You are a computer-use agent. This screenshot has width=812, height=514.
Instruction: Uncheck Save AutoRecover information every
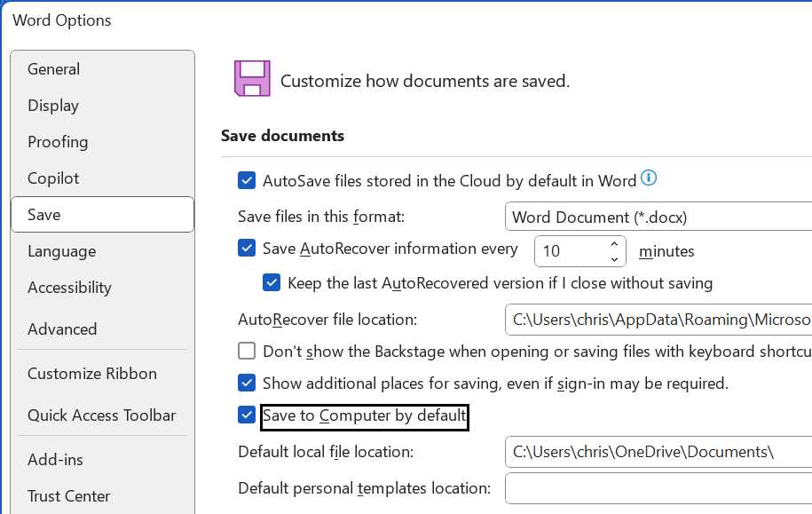[x=247, y=249]
